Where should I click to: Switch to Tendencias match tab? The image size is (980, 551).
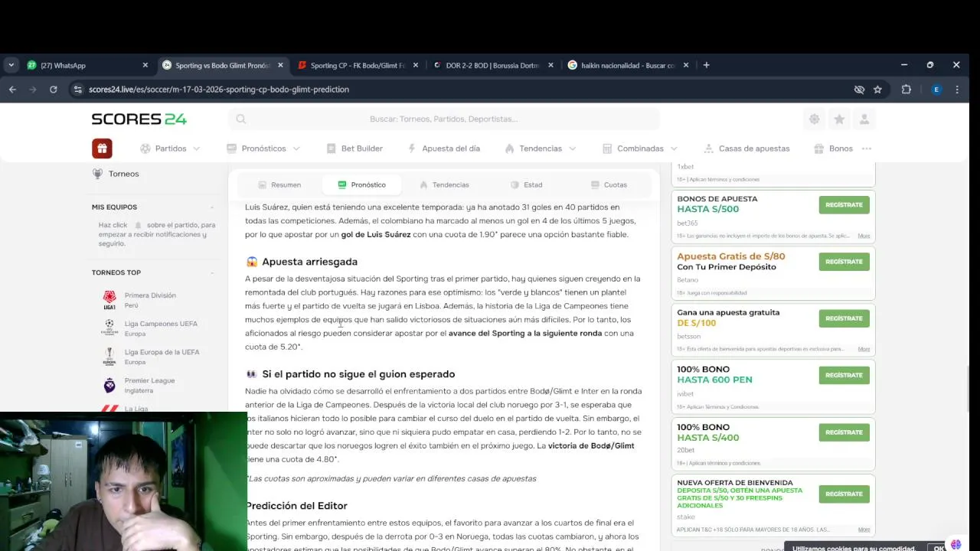444,185
